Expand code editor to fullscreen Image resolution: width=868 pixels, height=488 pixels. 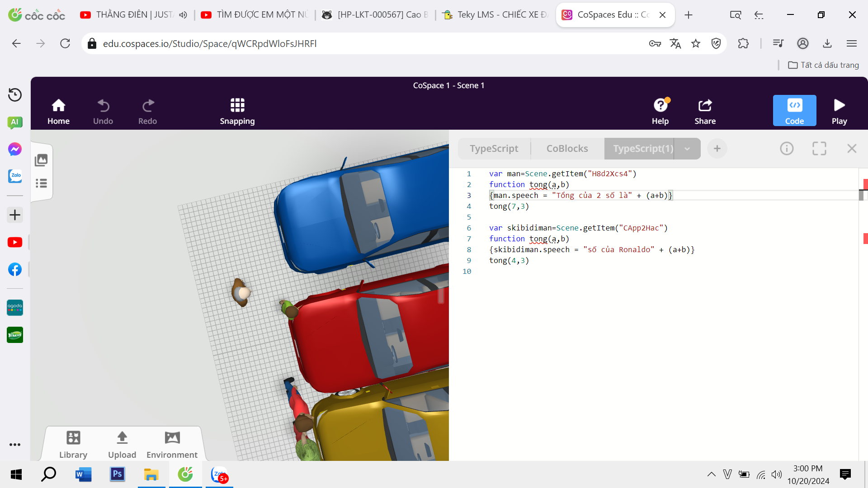pos(819,148)
